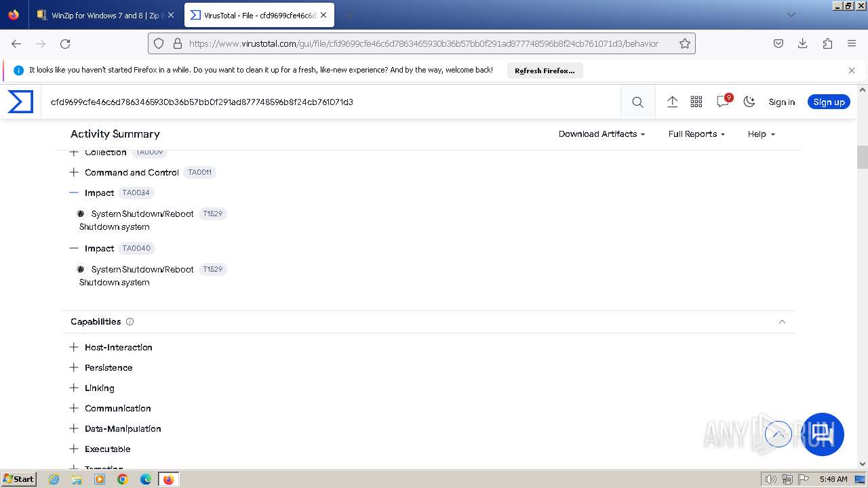Click the TA0011 tactic badge
This screenshot has width=868, height=488.
(199, 172)
